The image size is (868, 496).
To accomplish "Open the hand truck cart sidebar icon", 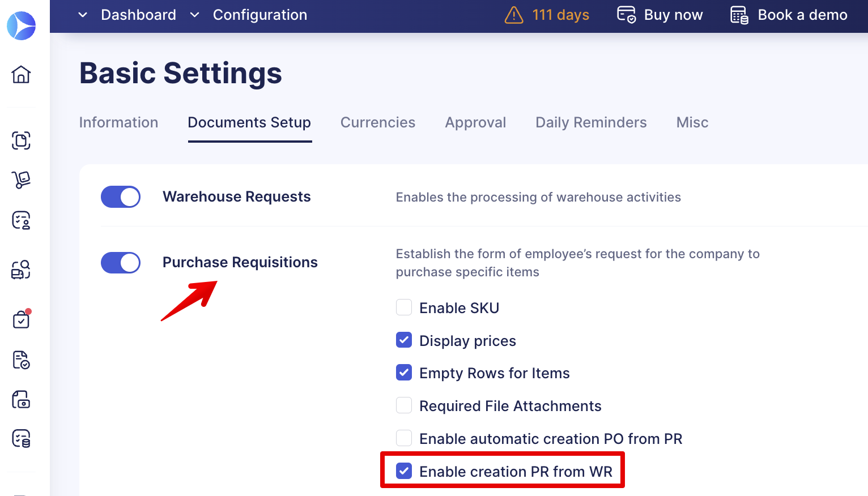I will coord(21,180).
